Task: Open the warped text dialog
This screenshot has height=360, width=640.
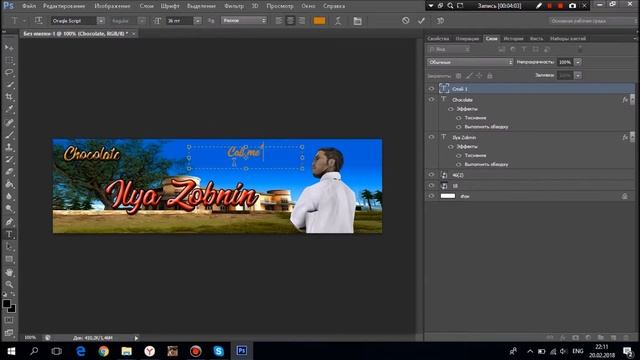Action: [x=338, y=21]
